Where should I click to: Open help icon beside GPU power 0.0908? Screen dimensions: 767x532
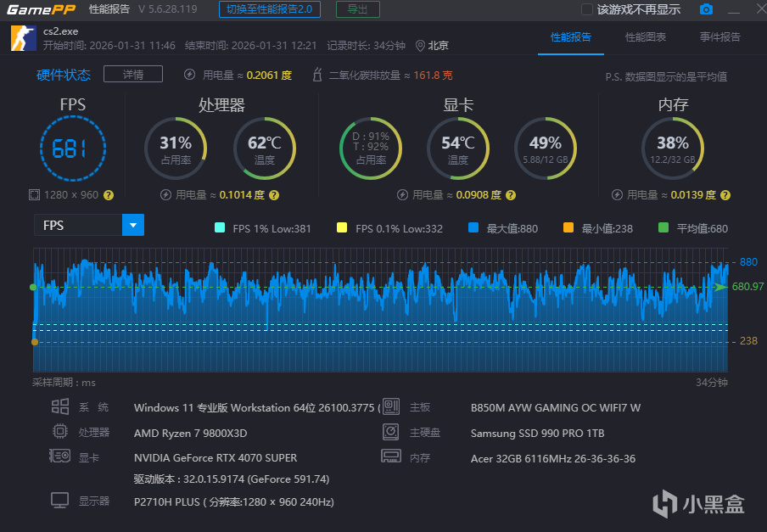coord(511,195)
